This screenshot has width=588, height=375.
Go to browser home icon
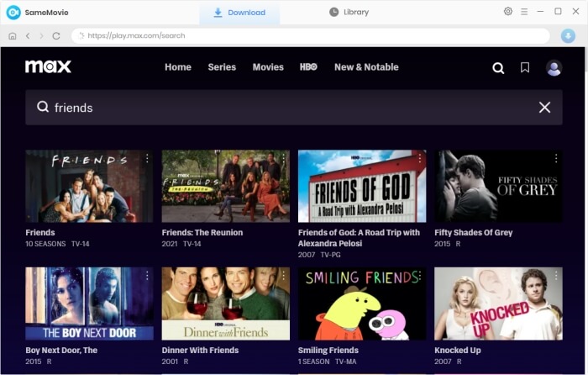[12, 36]
